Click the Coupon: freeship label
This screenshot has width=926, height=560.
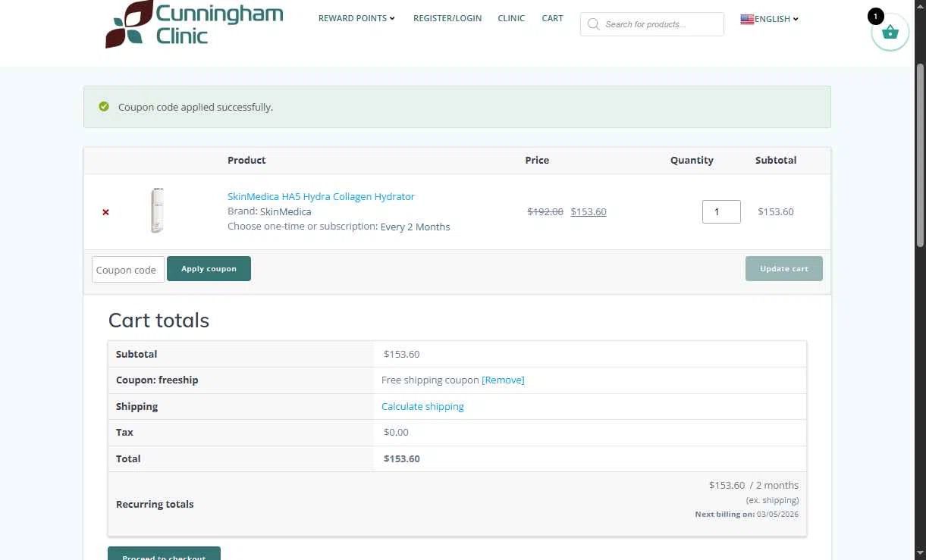coord(157,380)
